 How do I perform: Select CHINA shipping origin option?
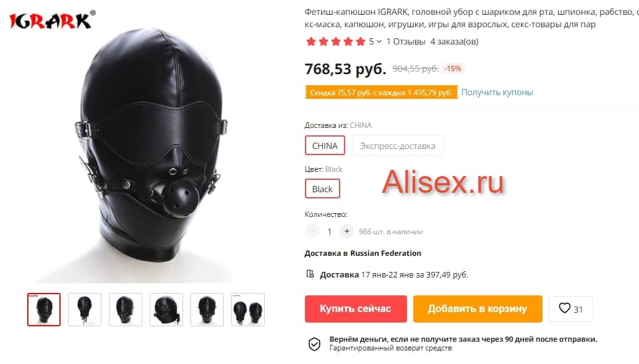(x=325, y=145)
